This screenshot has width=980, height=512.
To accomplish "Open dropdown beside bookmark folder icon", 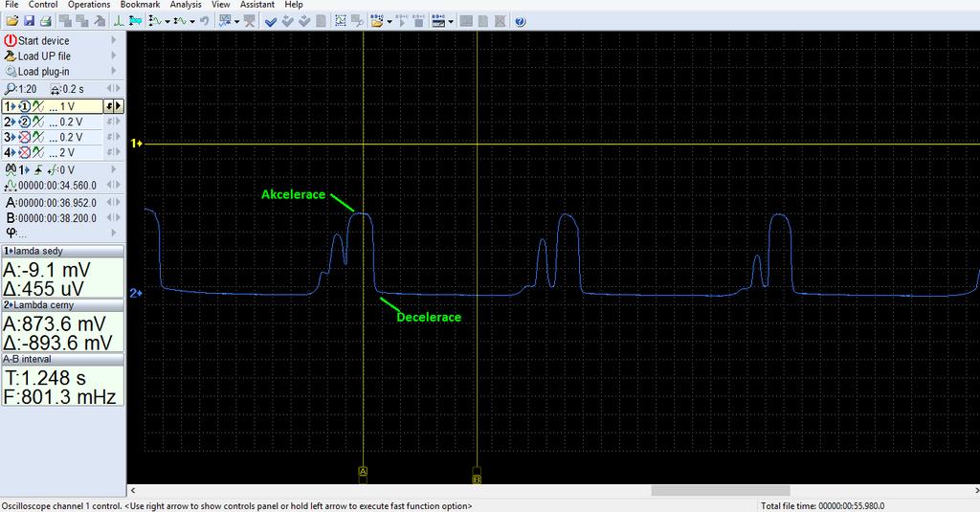I will pyautogui.click(x=389, y=22).
